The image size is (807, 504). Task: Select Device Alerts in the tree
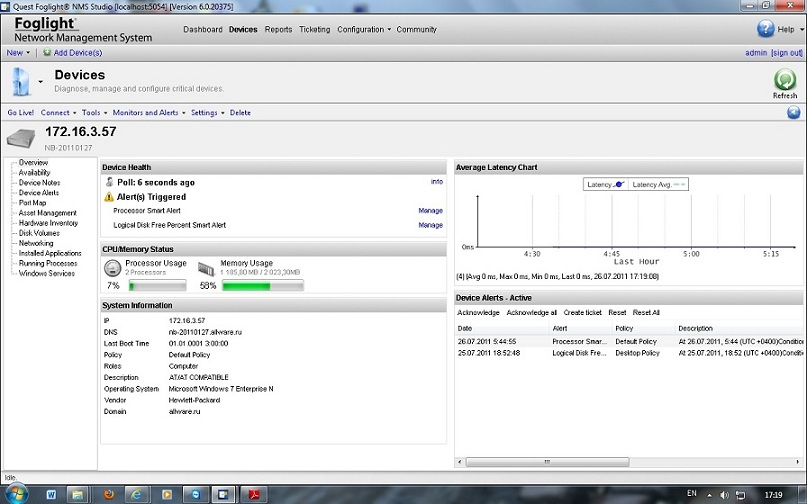39,193
